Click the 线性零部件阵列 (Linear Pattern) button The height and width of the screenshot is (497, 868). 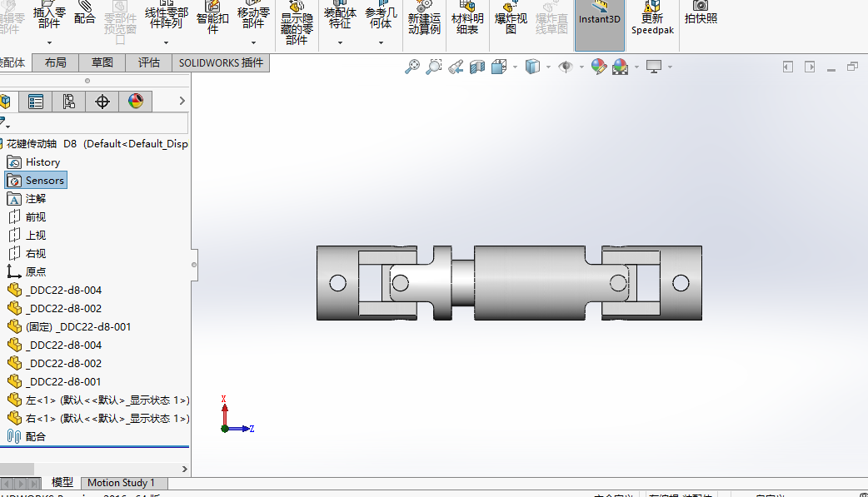point(166,17)
